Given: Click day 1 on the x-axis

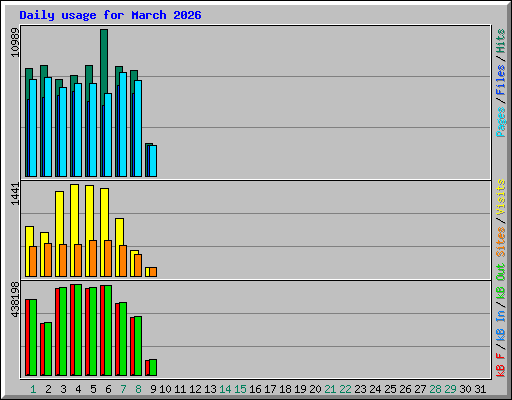Looking at the screenshot, I should click(33, 389).
